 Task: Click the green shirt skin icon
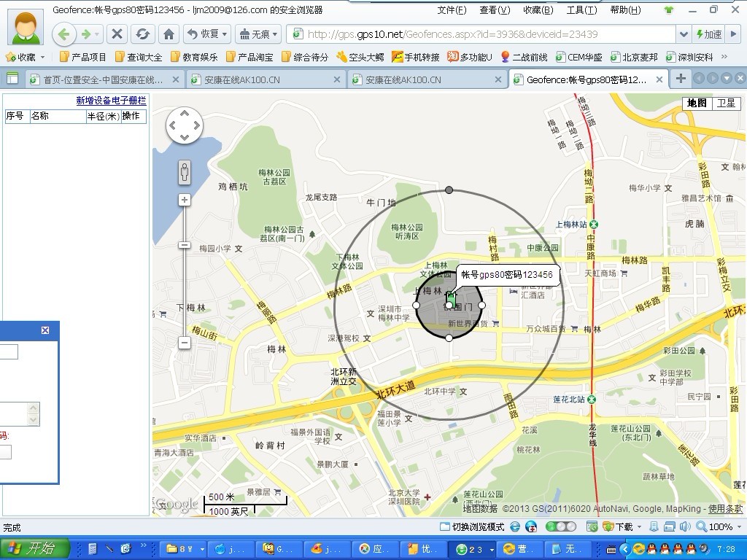(x=669, y=10)
